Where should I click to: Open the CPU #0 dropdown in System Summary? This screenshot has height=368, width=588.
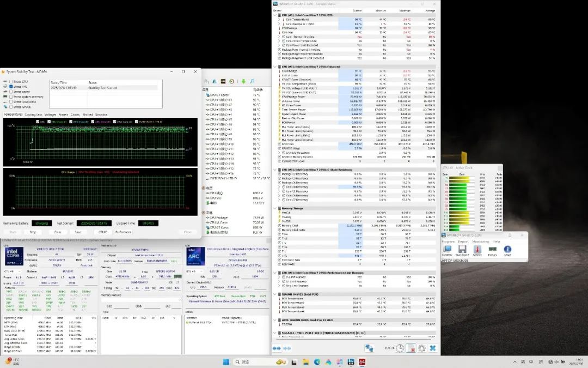tap(14, 271)
